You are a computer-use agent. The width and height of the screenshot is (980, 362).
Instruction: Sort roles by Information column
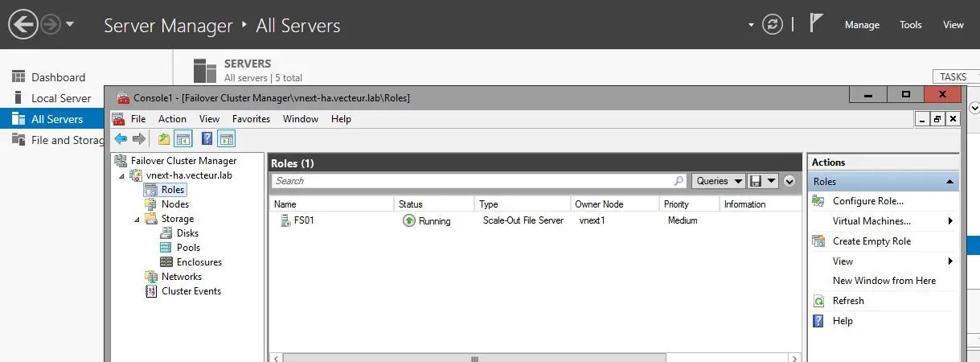pos(760,204)
